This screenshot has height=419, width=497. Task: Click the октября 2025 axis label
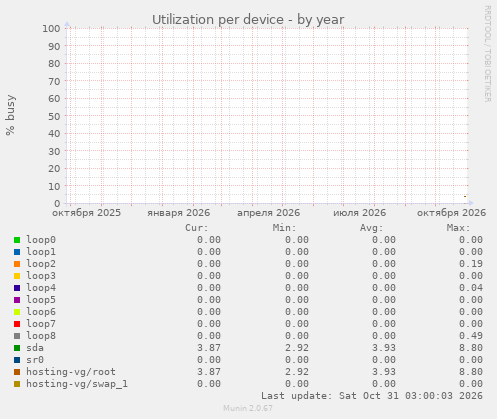point(87,213)
